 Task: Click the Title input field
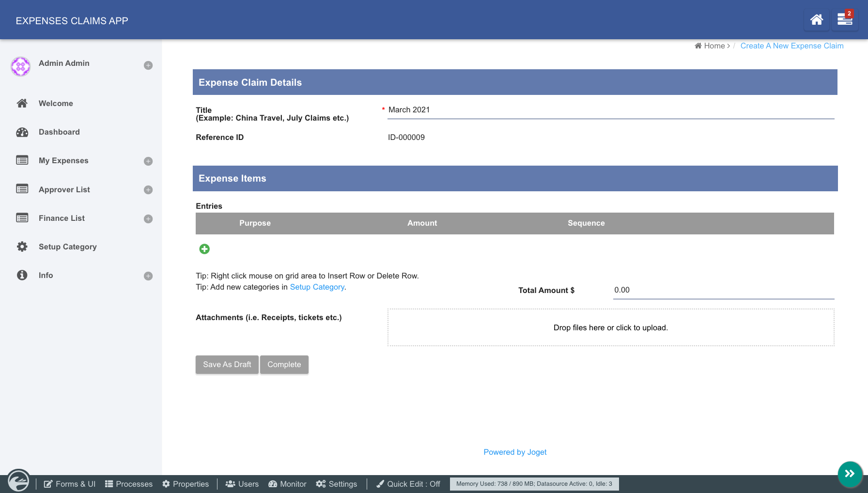610,110
